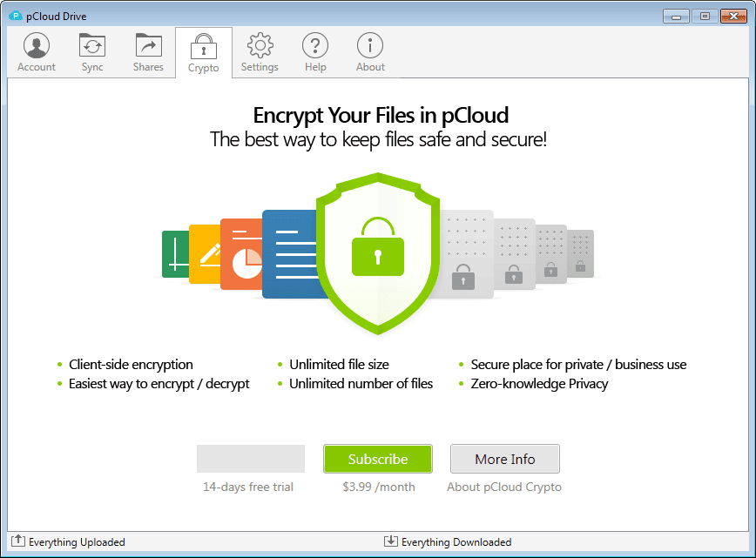Click the More Info button
This screenshot has width=756, height=558.
(x=505, y=459)
